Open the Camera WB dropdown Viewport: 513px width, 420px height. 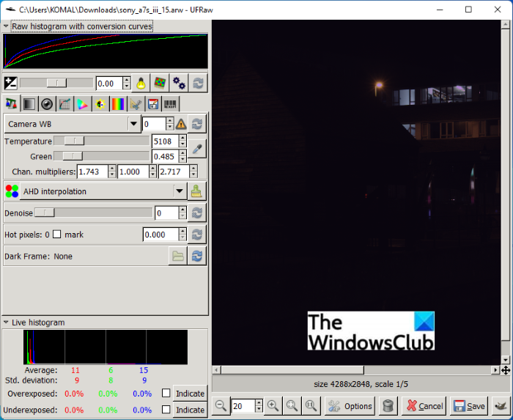tap(73, 124)
